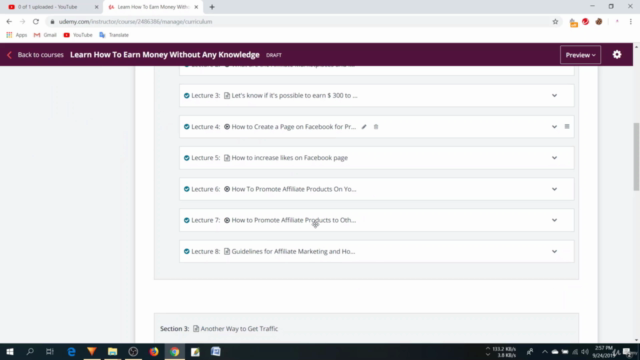Screen dimensions: 640x360
Task: Click the course title heading
Action: (x=164, y=55)
